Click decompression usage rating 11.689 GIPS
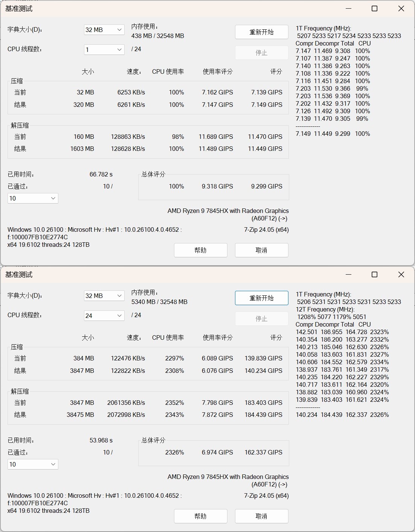The height and width of the screenshot is (532, 415). coord(216,137)
